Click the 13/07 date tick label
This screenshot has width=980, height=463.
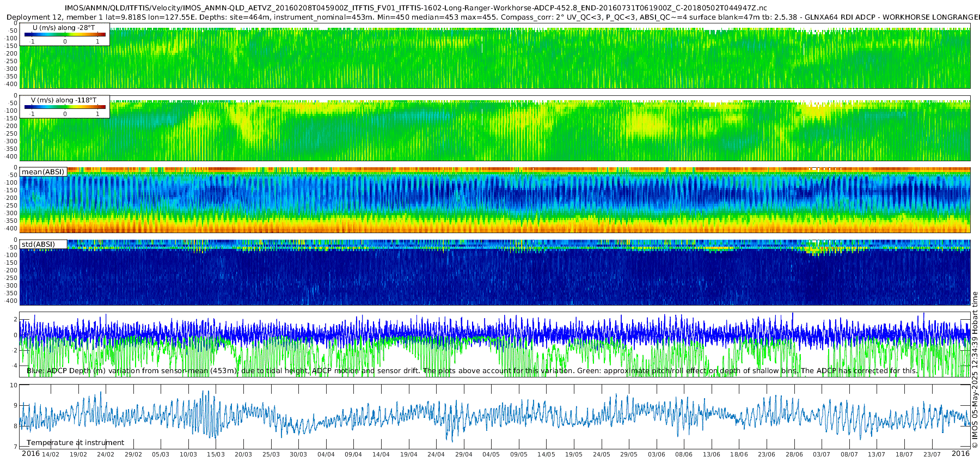(x=877, y=454)
